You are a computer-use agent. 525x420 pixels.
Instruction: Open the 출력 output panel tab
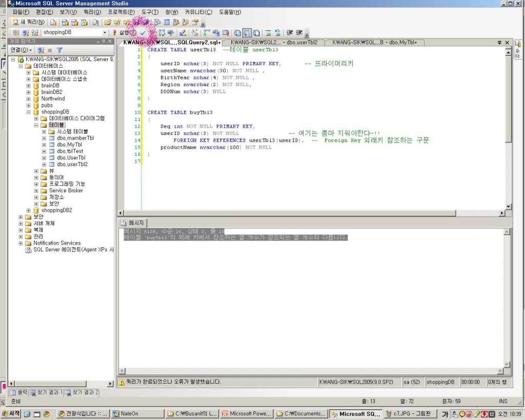click(18, 392)
